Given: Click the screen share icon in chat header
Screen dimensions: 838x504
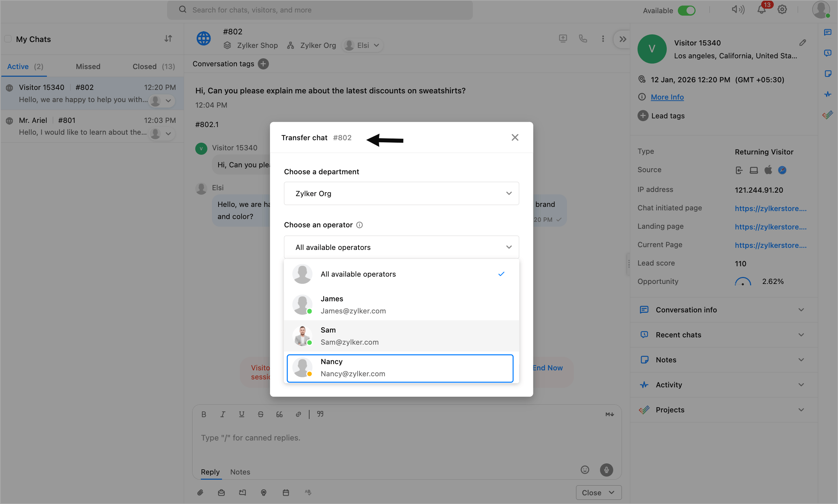Looking at the screenshot, I should pyautogui.click(x=563, y=39).
